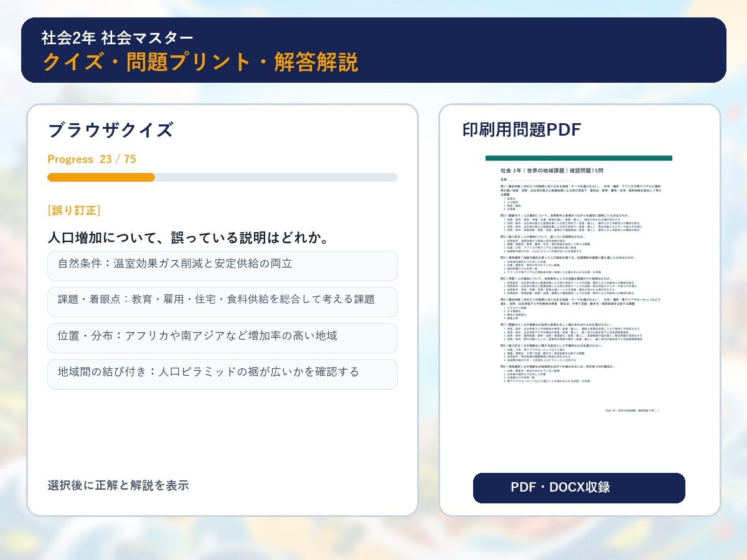The image size is (747, 560).
Task: Click header title クイズ・問題プリント・解答解説
Action: [200, 62]
